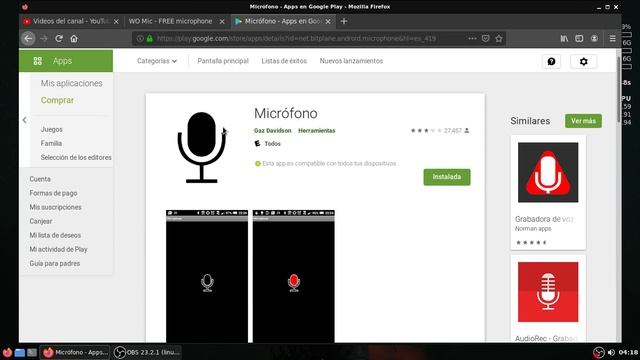Click the vertical page scrollbar
Viewport: 640px width, 360px height.
coord(619,90)
